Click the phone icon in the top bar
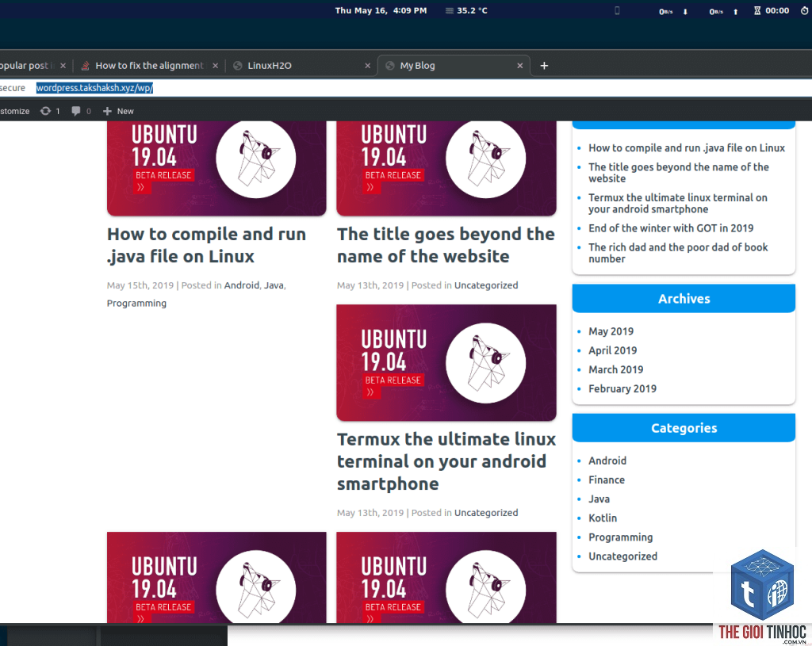Screen dimensions: 812x646 (617, 10)
